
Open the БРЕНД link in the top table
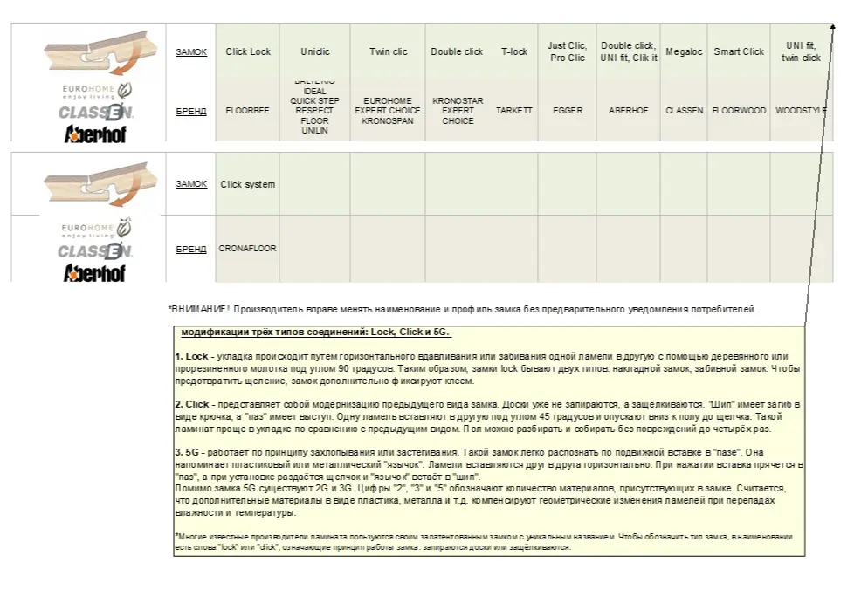191,111
